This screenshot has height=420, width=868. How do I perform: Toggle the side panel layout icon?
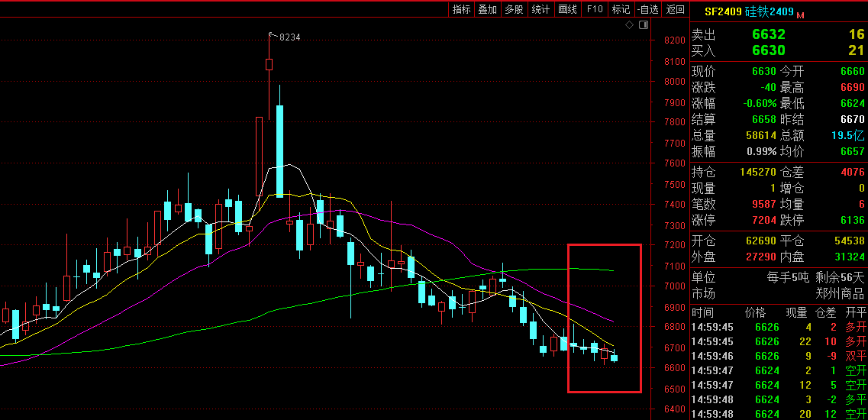click(643, 25)
